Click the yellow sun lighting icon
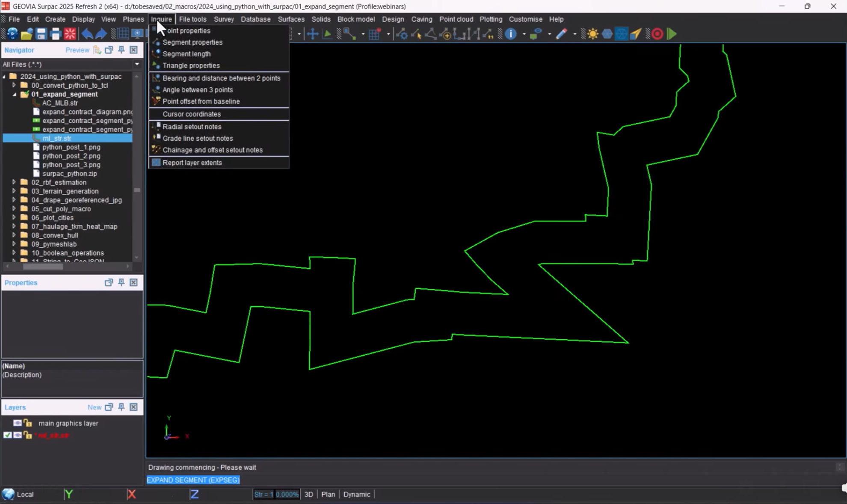 [592, 34]
